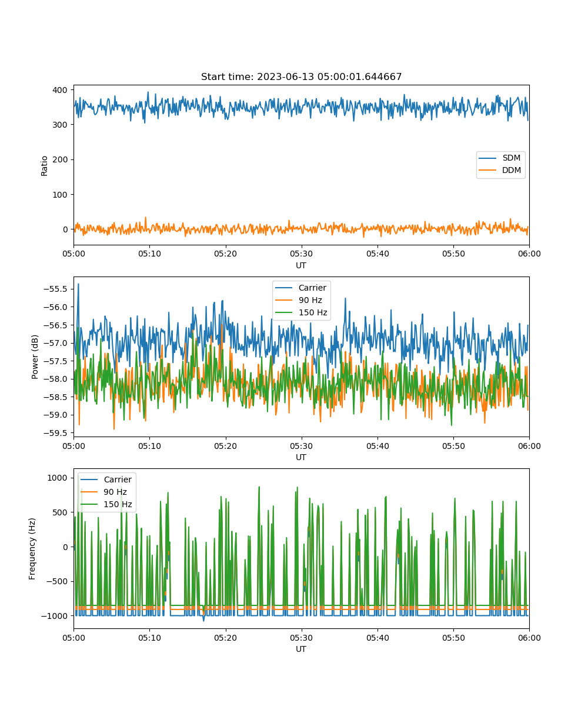588x706 pixels.
Task: Click the UT label under the Power plot
Action: (x=301, y=457)
